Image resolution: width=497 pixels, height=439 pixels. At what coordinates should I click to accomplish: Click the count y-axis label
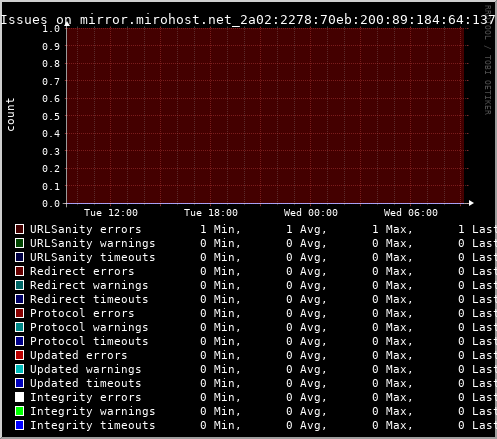pyautogui.click(x=11, y=115)
